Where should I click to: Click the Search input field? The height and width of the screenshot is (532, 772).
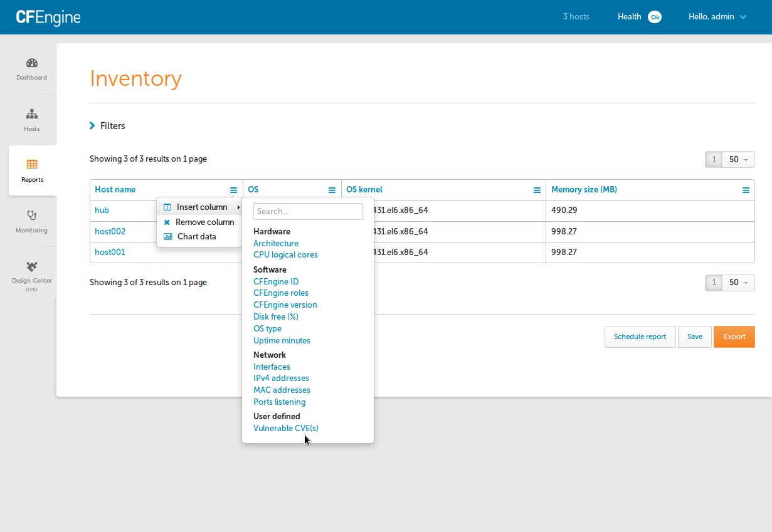(x=307, y=211)
